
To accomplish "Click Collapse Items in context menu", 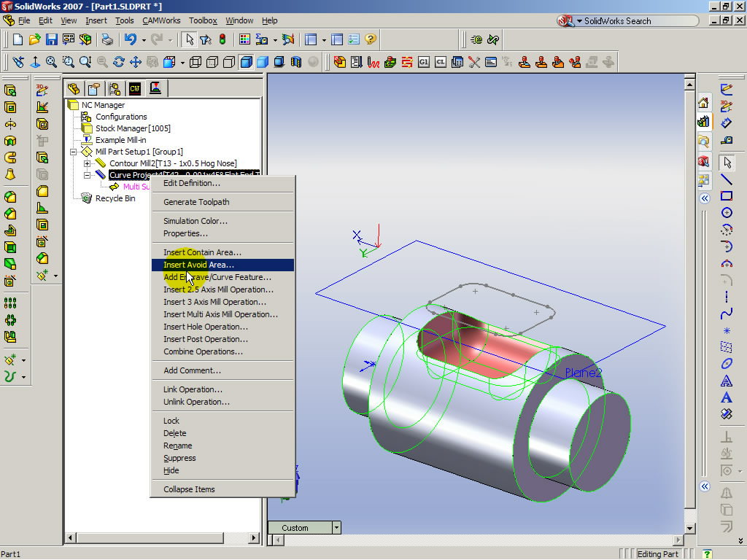I will pyautogui.click(x=223, y=489).
